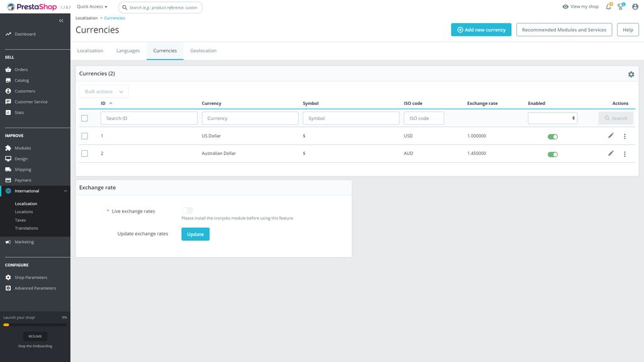
Task: Open the shop improvement gift icon
Action: 619,6
